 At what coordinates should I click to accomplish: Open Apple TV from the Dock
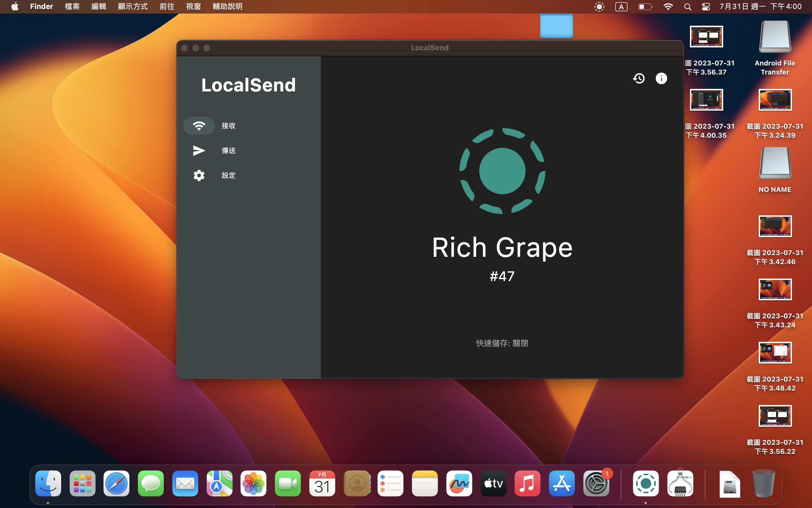tap(494, 483)
